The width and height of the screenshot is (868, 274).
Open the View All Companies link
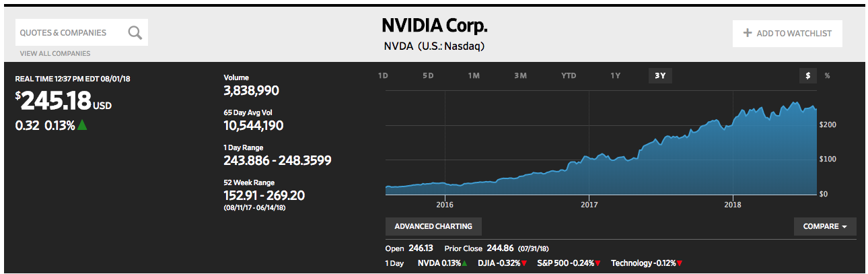coord(55,53)
